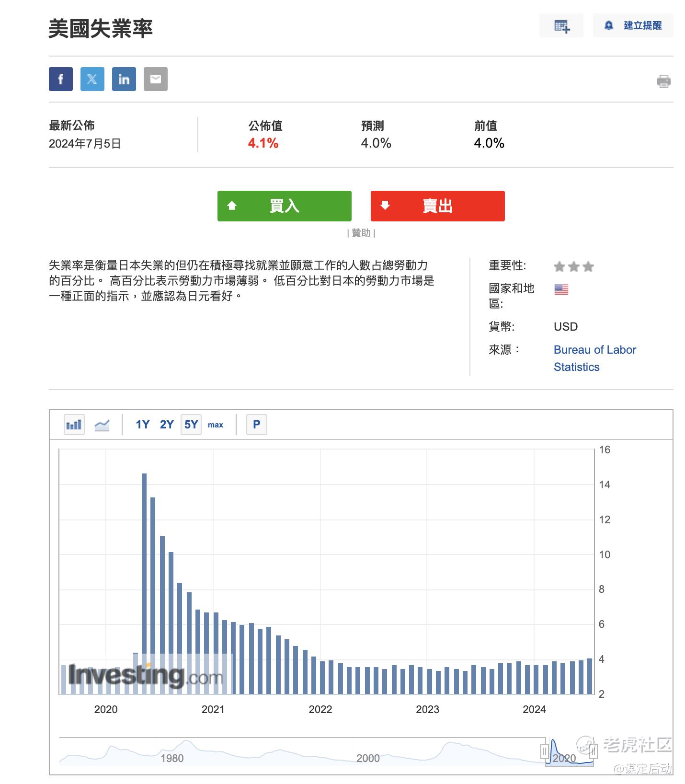
Task: Click the 2024 x-axis label
Action: coord(534,709)
